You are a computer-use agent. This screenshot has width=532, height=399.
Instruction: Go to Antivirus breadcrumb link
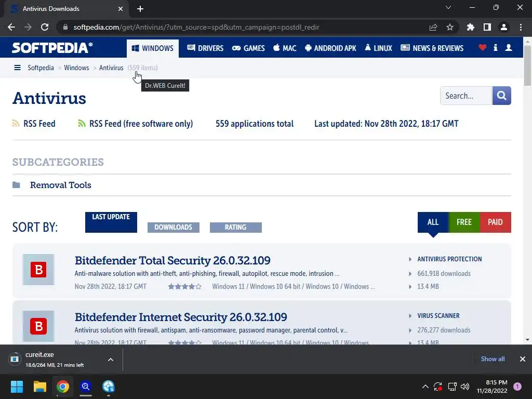point(111,68)
